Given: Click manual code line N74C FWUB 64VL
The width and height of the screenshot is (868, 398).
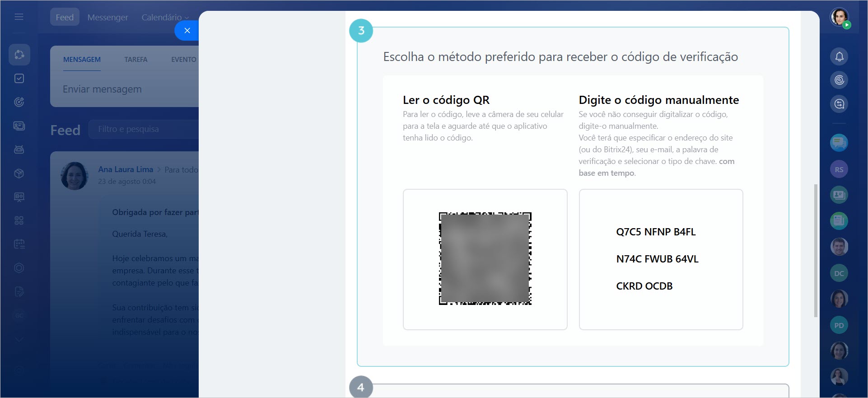Looking at the screenshot, I should click(657, 259).
